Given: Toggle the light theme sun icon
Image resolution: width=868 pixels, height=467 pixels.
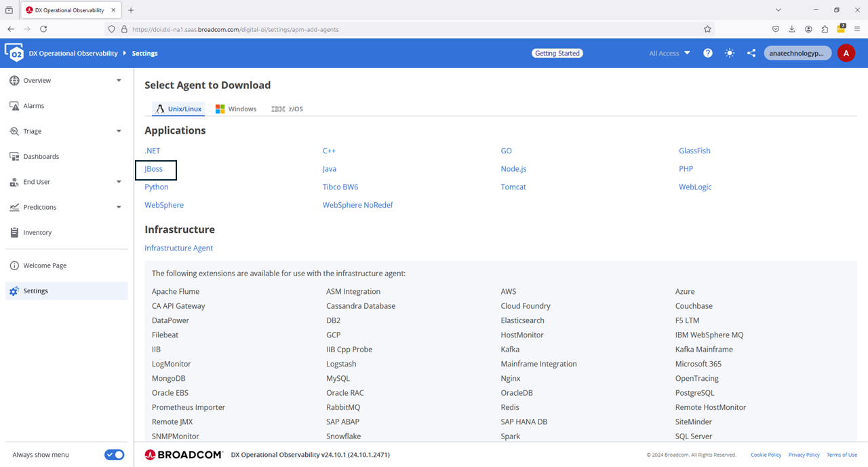Looking at the screenshot, I should coord(730,53).
